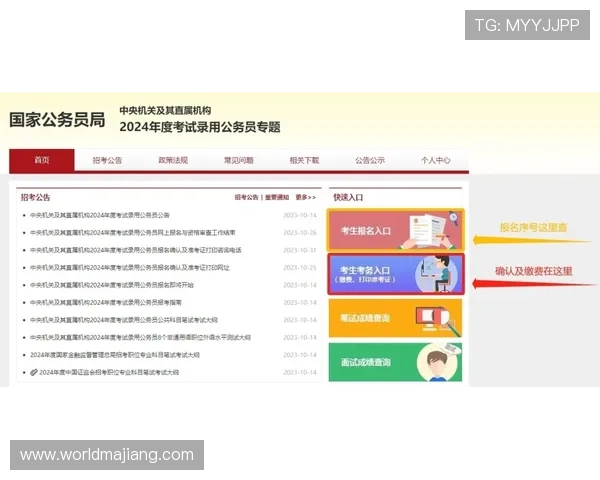This screenshot has height=480, width=600.
Task: Open 公共科目笔试考试大纲 announcement
Action: point(124,320)
